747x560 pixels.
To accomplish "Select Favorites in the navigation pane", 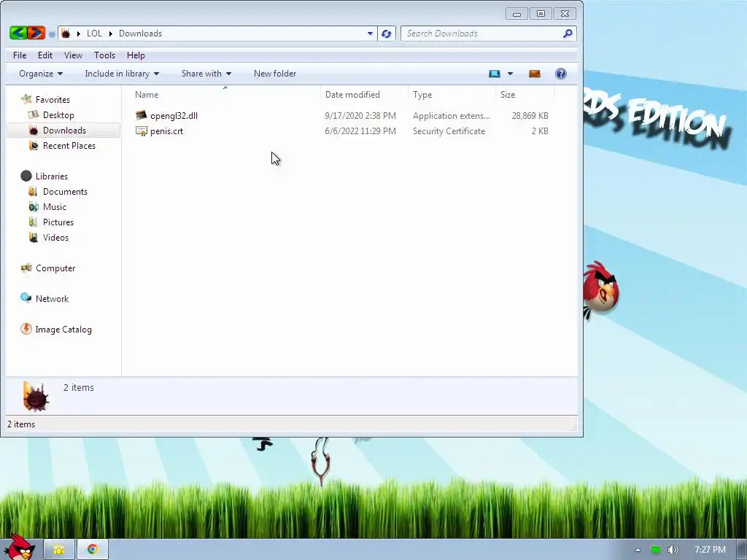I will point(53,99).
